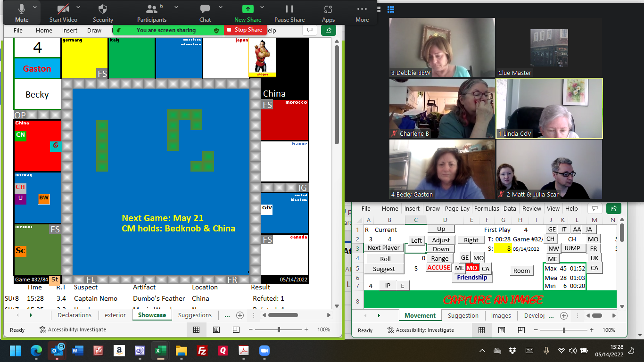The width and height of the screenshot is (644, 362).
Task: Select Page Break Preview in Movement window
Action: pos(521,330)
